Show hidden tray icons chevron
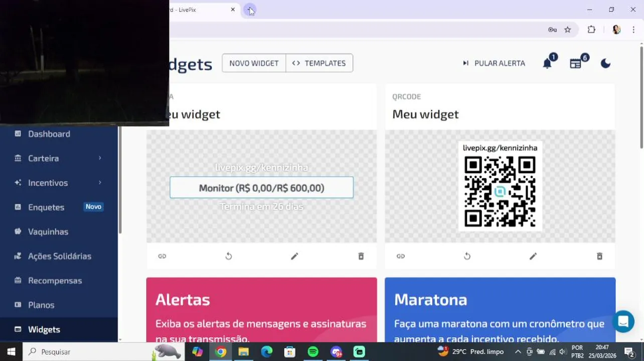The height and width of the screenshot is (361, 644). point(518,352)
